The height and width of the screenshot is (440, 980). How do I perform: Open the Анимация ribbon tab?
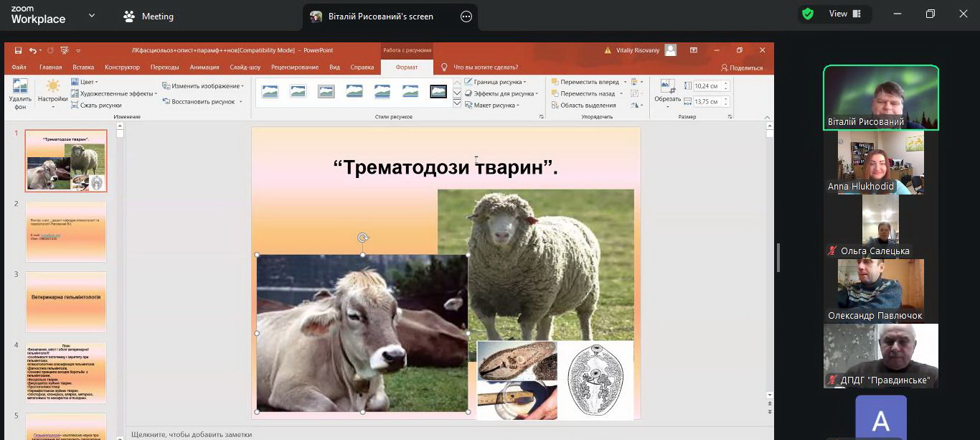point(204,67)
